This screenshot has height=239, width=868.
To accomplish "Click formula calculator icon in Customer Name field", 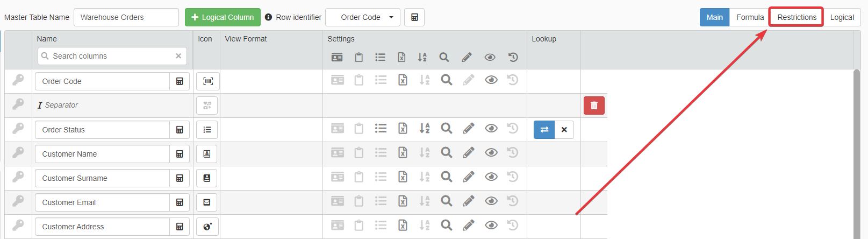I will [x=180, y=154].
